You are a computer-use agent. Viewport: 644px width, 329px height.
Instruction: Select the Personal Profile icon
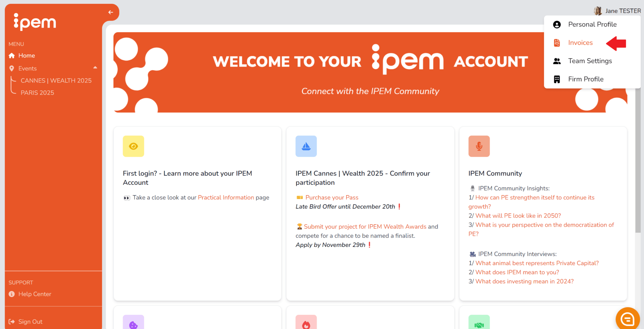[557, 24]
